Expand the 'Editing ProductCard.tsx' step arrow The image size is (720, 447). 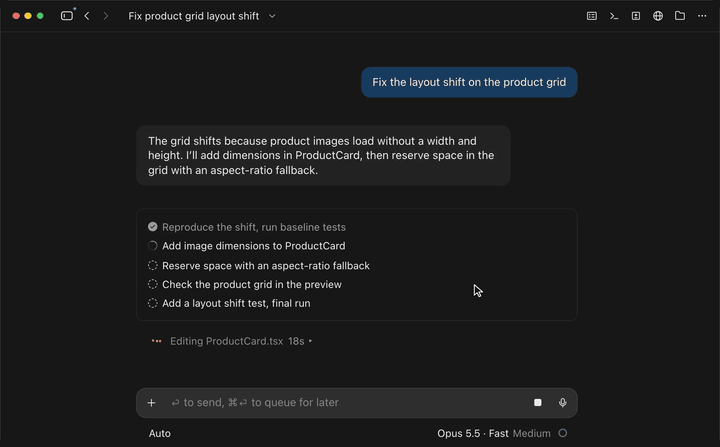[x=311, y=341]
